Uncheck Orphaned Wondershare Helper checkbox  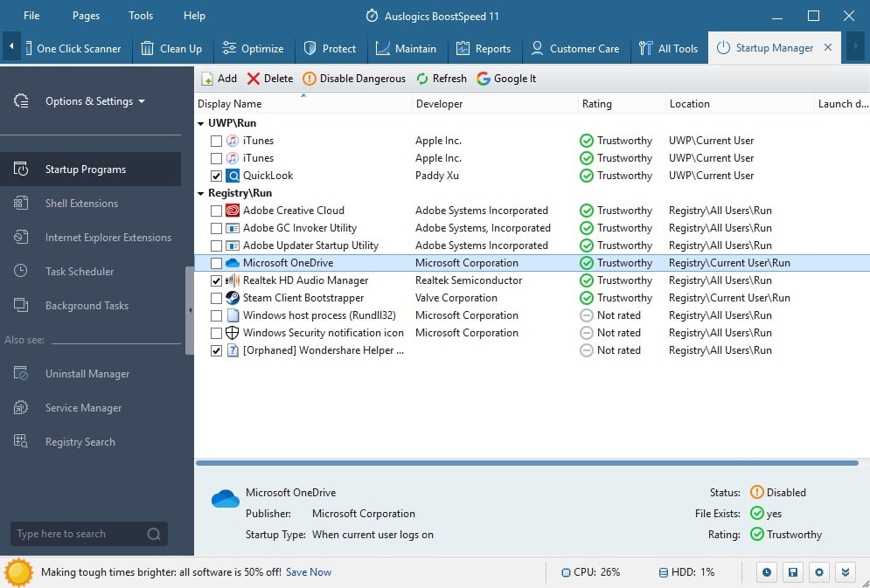click(x=216, y=350)
